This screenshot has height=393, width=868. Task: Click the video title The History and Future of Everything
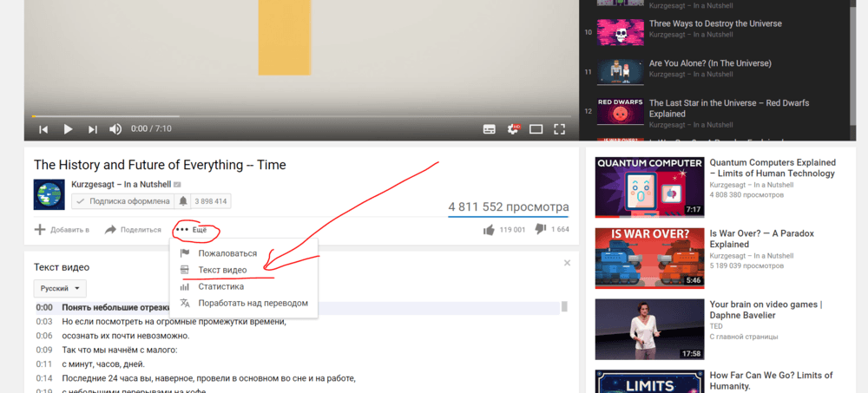click(160, 165)
